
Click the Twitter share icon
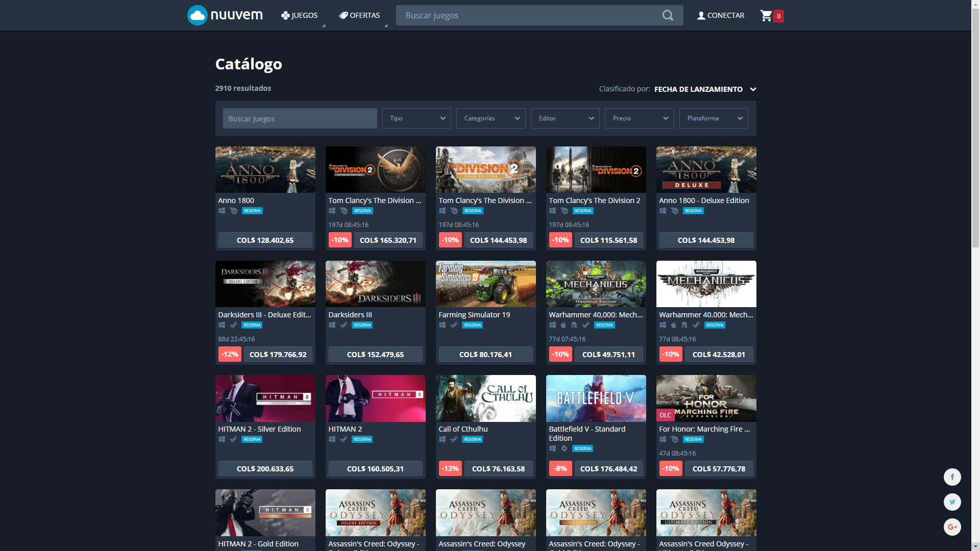(952, 502)
